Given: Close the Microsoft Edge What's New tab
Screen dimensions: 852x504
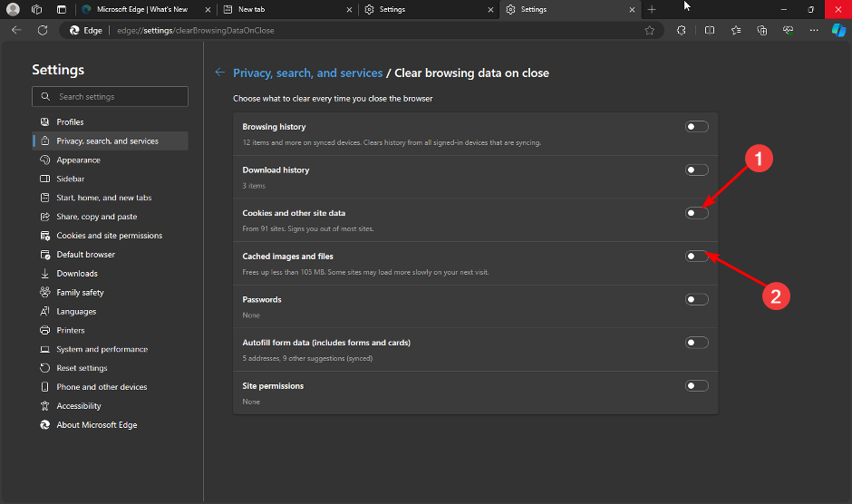Looking at the screenshot, I should point(208,10).
